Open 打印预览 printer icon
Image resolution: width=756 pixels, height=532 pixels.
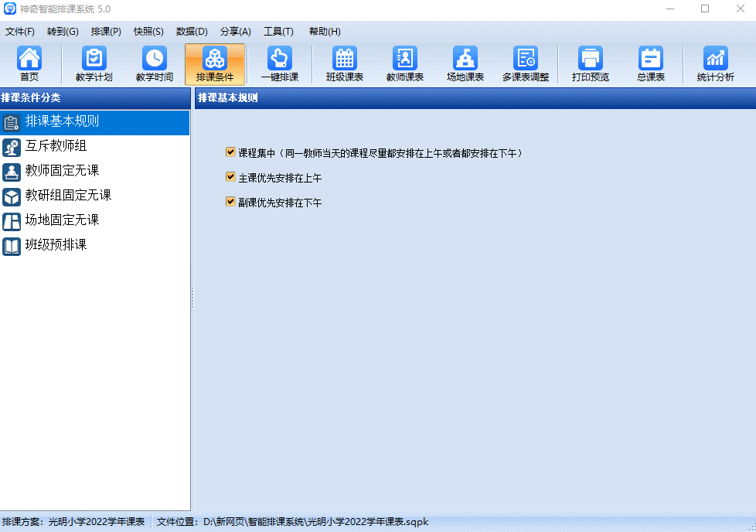pos(590,63)
